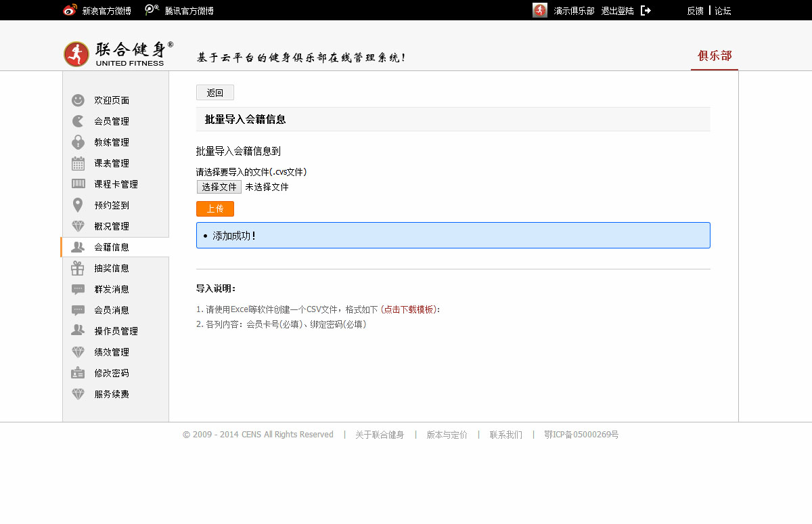Open the 版本与定价 footer link
This screenshot has width=812, height=524.
(x=447, y=435)
